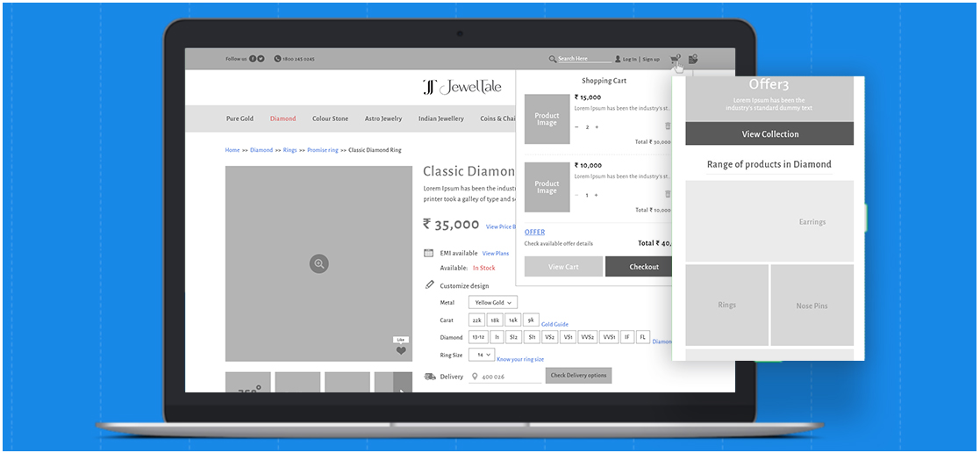Screen dimensions: 980x453
Task: Open product image of ₹ 15,000 cart item
Action: point(547,119)
